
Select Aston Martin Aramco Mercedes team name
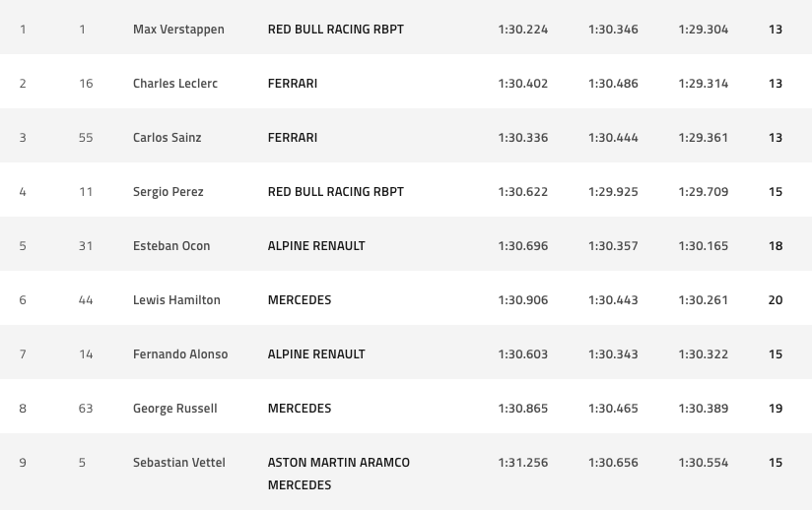coord(338,474)
